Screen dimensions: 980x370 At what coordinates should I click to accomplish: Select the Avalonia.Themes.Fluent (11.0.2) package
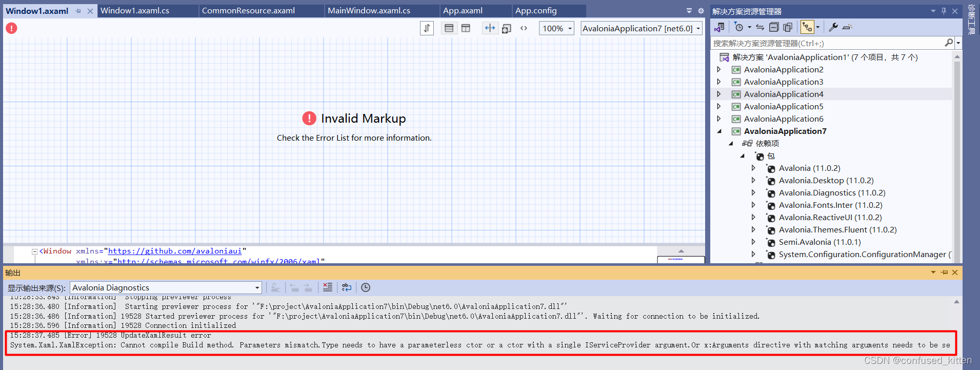(837, 230)
